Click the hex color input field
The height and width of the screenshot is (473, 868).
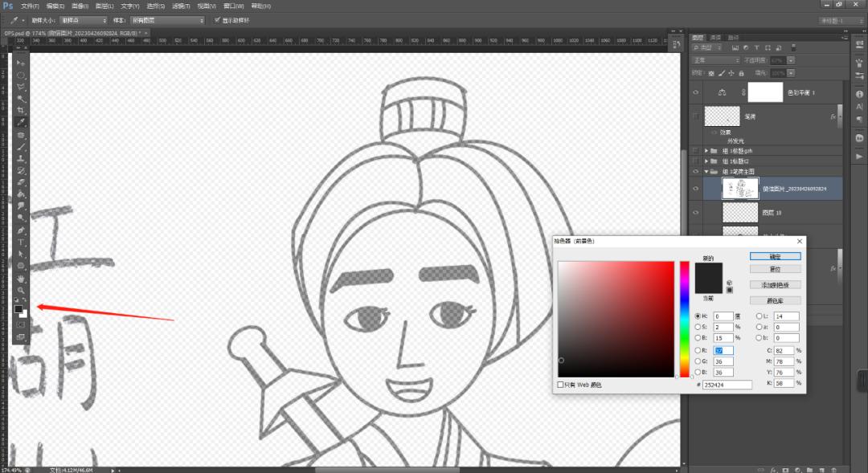click(x=727, y=385)
